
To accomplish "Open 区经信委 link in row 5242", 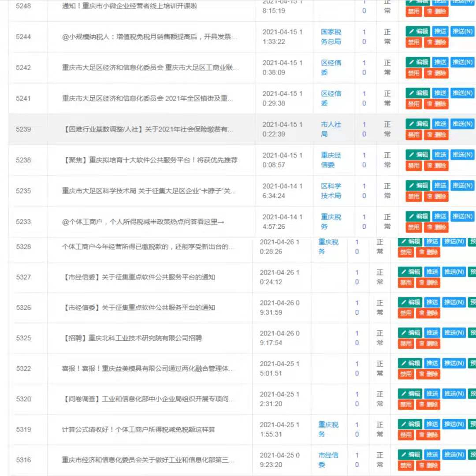I will (331, 67).
